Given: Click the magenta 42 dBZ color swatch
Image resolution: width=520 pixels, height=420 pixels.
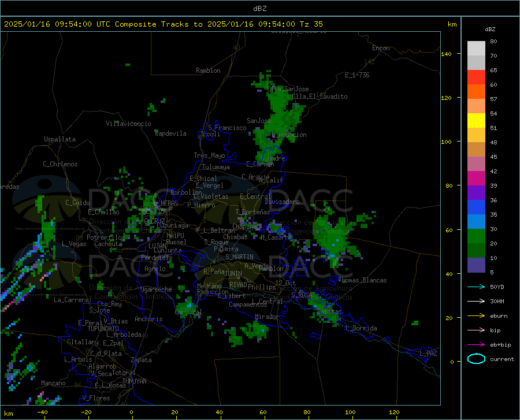Looking at the screenshot, I should coord(476,179).
